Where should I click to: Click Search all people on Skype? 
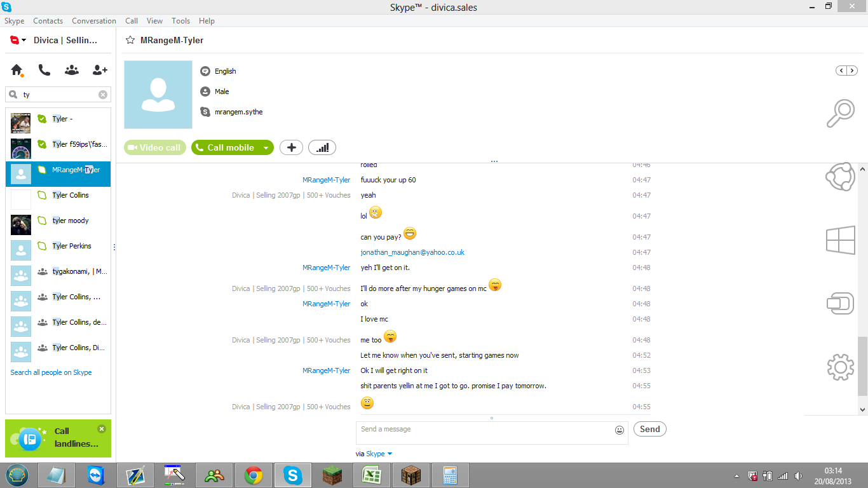51,372
